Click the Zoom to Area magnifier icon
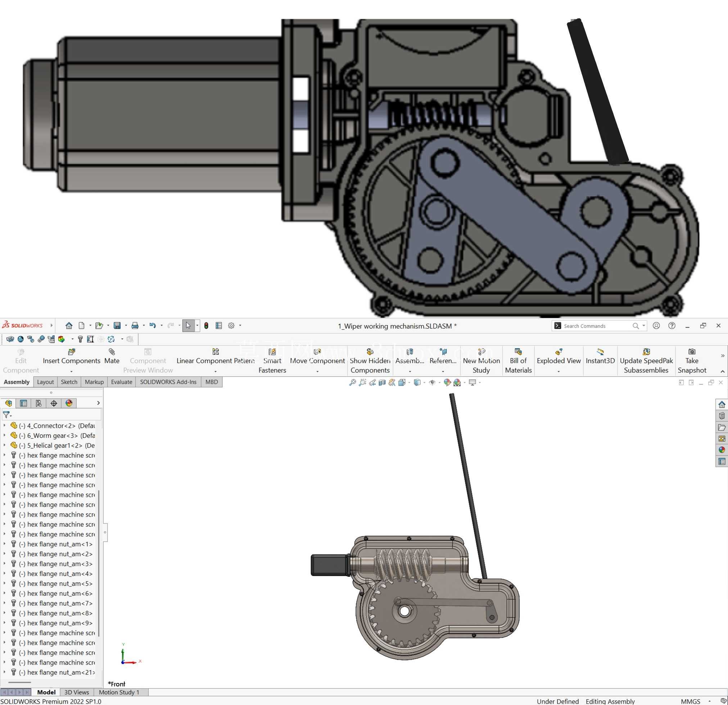Image resolution: width=728 pixels, height=705 pixels. point(362,382)
